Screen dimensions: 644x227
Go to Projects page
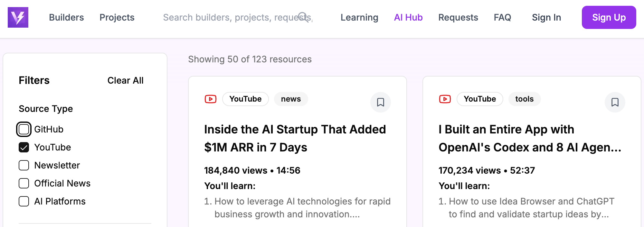click(117, 17)
